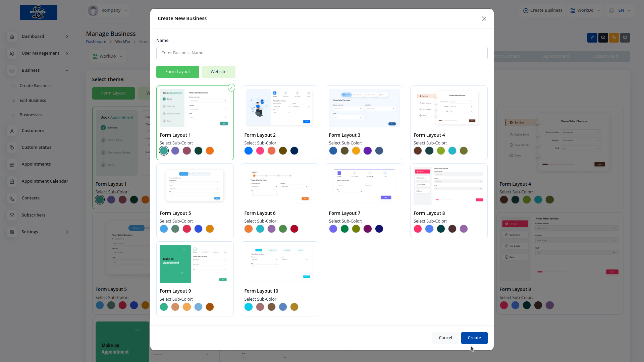
Task: Click the Cancel button
Action: [x=445, y=338]
